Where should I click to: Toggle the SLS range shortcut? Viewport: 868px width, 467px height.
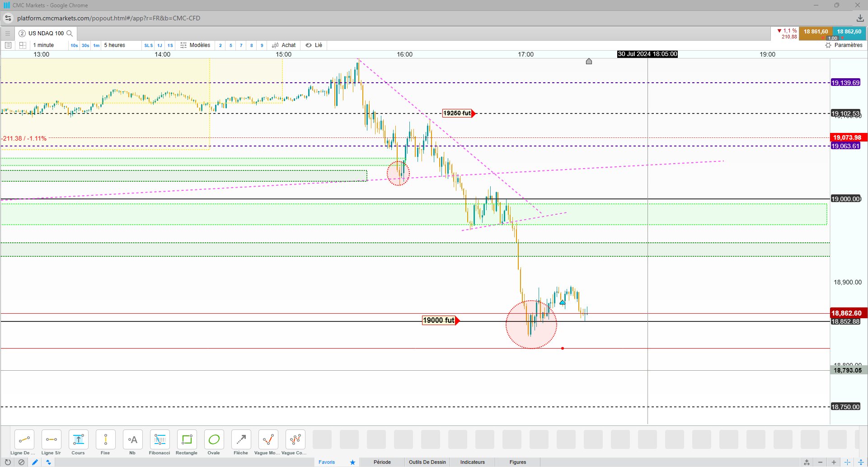click(x=149, y=45)
